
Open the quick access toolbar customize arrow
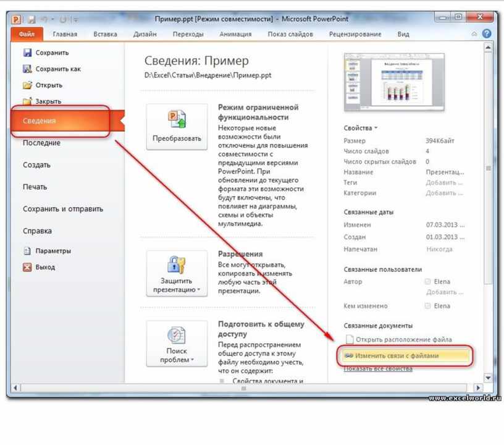tap(76, 20)
